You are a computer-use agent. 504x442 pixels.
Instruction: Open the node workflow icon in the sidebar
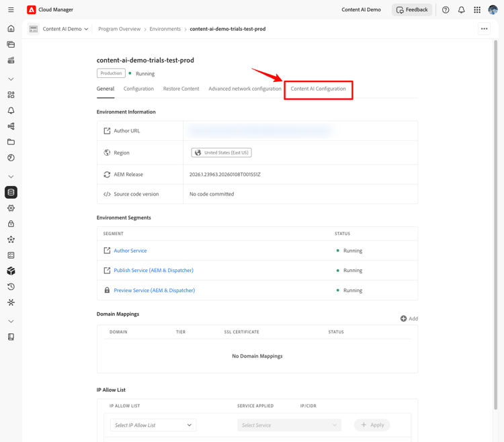tap(11, 126)
